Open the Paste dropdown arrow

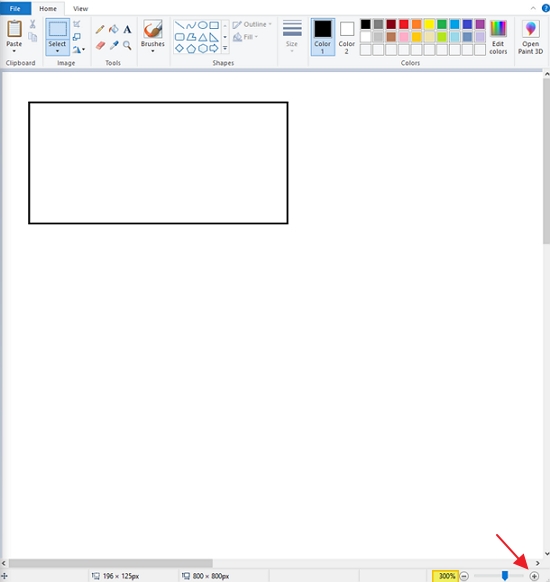(14, 50)
